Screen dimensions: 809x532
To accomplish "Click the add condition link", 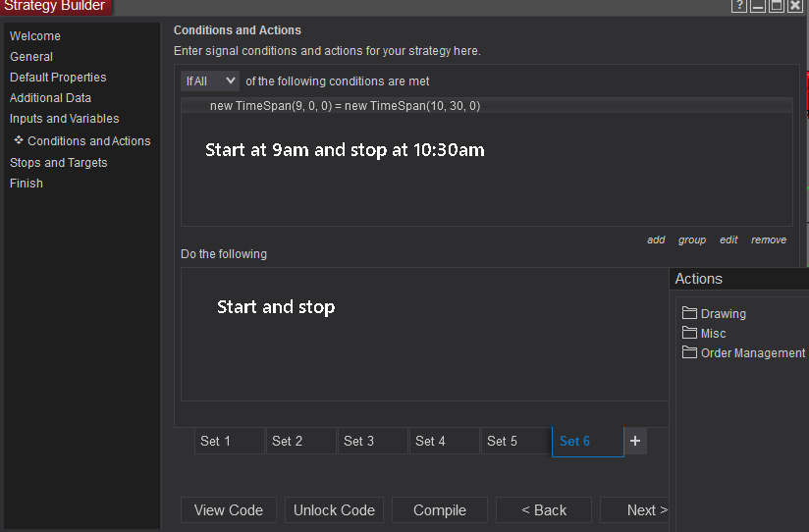I will (x=656, y=239).
